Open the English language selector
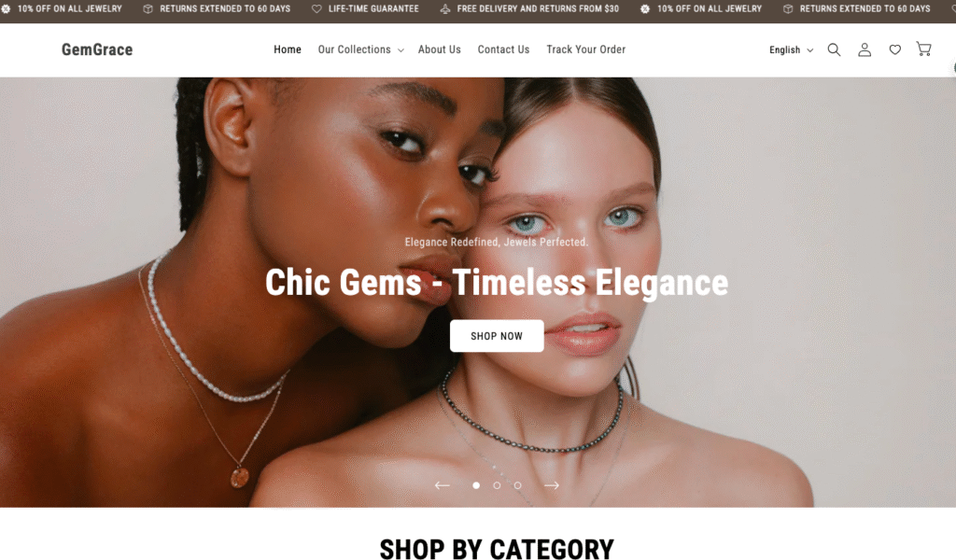Screen dimensions: 956x560 tap(791, 50)
